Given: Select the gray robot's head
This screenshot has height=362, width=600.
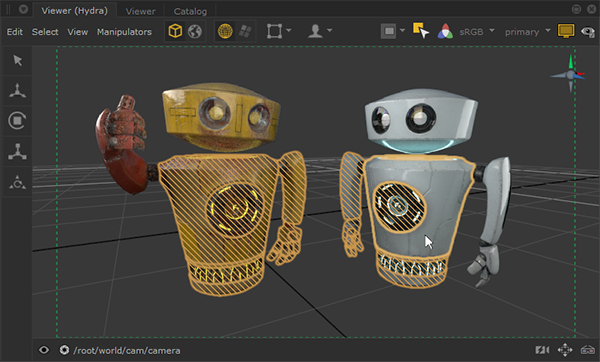Looking at the screenshot, I should click(421, 121).
